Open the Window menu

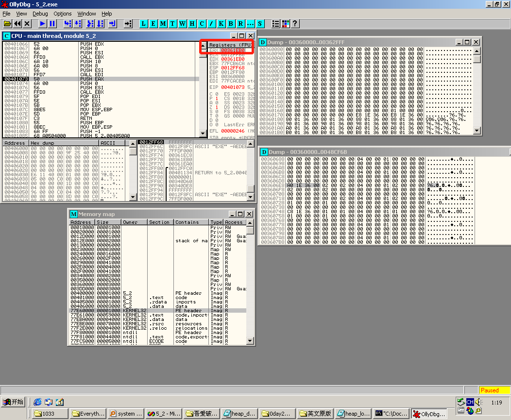86,14
